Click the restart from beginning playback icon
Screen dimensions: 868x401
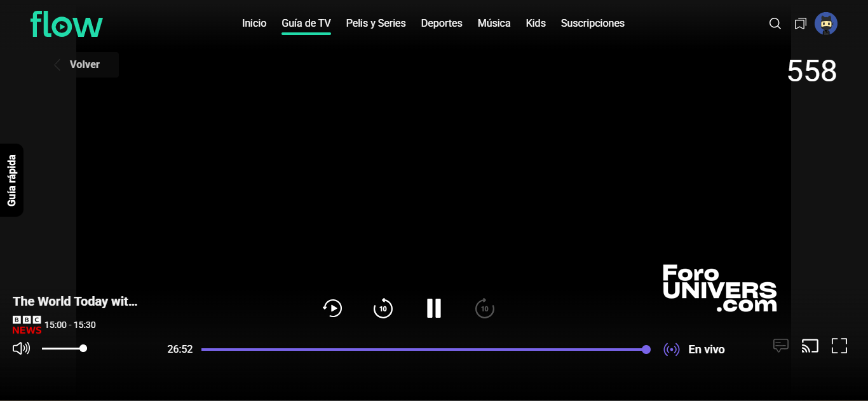(332, 308)
